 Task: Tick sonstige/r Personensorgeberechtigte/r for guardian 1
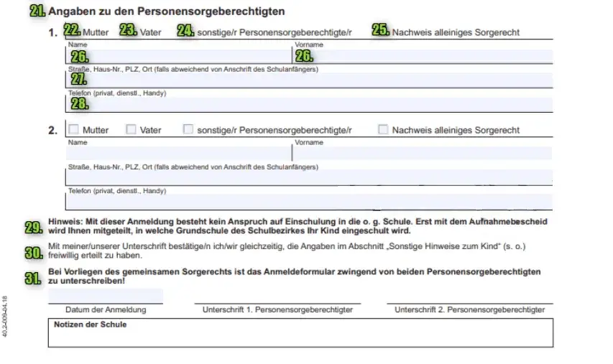188,32
